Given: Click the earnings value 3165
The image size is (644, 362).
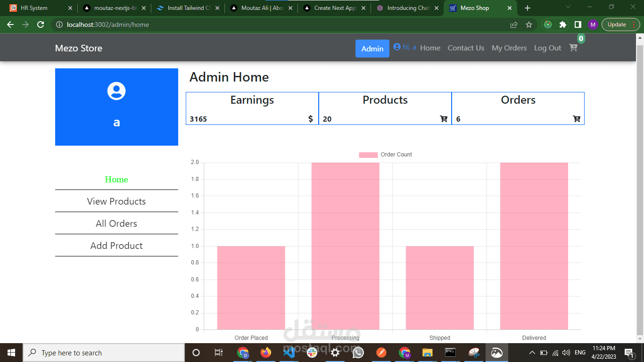Looking at the screenshot, I should point(198,119).
